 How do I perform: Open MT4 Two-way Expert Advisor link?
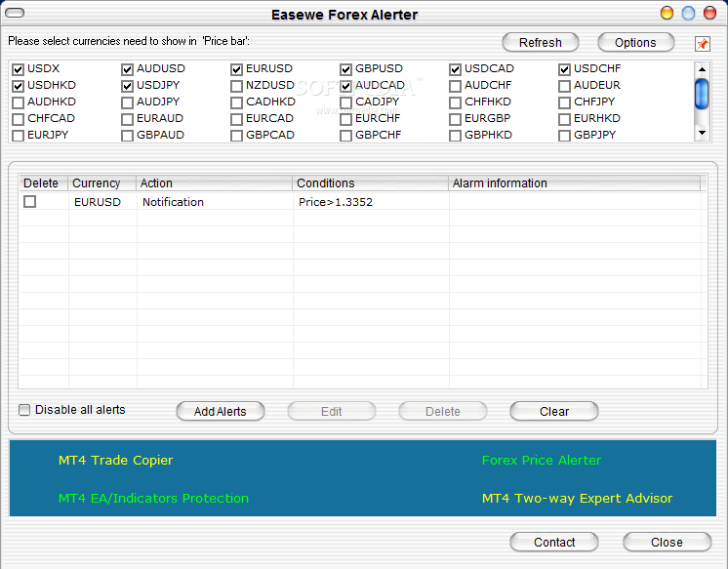577,499
